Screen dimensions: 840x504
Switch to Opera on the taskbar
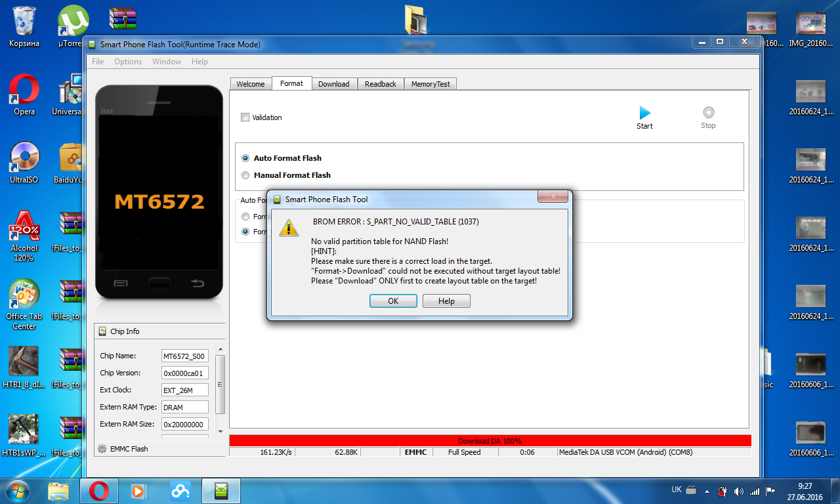(99, 490)
